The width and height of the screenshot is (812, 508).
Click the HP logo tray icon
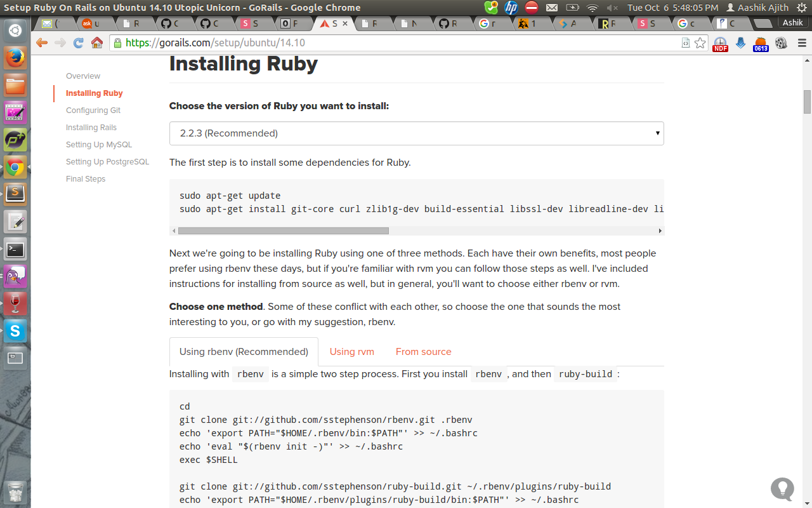pyautogui.click(x=511, y=8)
